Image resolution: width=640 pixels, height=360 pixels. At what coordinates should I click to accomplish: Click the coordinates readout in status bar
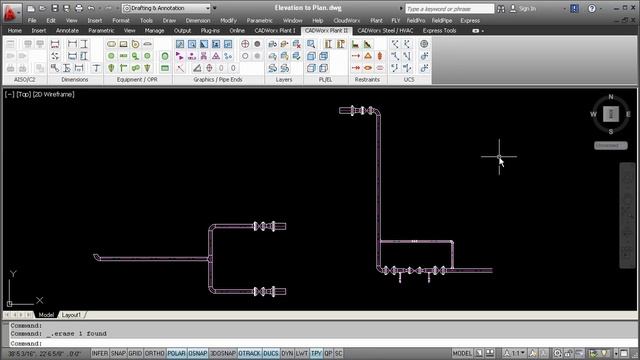44,353
